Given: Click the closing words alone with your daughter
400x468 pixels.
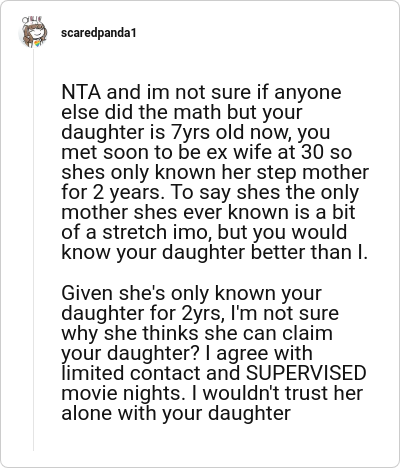Looking at the screenshot, I should [x=176, y=413].
